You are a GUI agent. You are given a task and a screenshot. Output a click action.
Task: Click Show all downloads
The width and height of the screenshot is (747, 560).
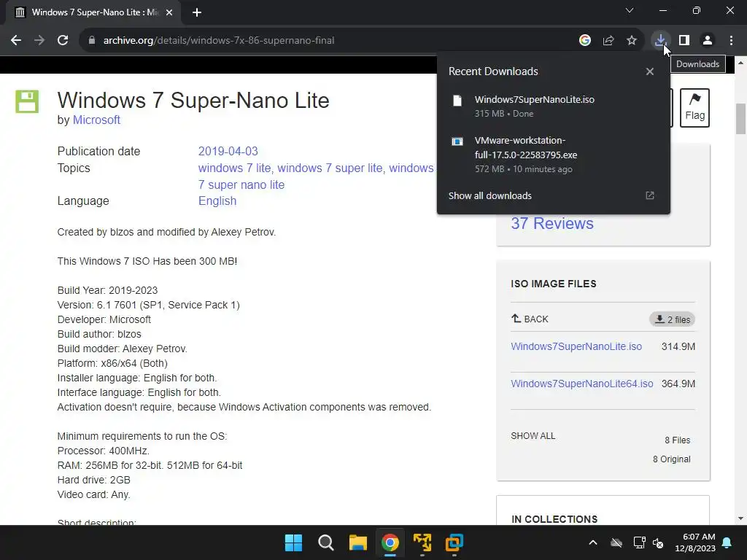click(489, 195)
